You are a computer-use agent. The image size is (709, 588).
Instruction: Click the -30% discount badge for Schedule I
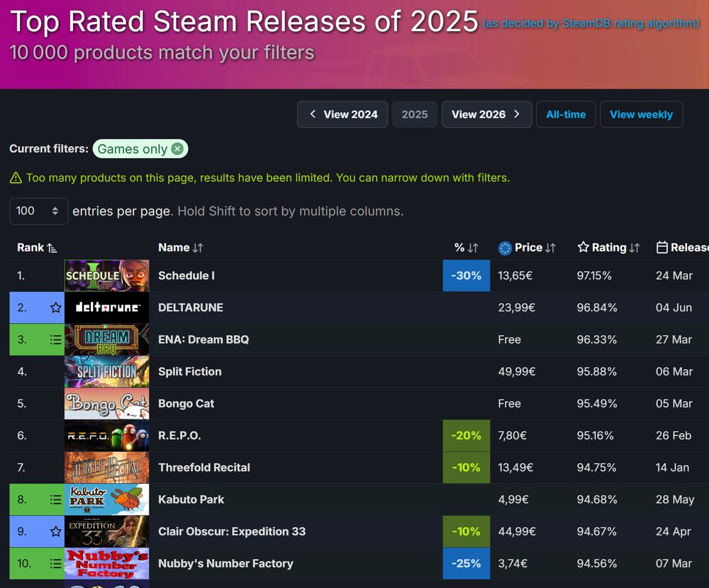click(x=467, y=276)
